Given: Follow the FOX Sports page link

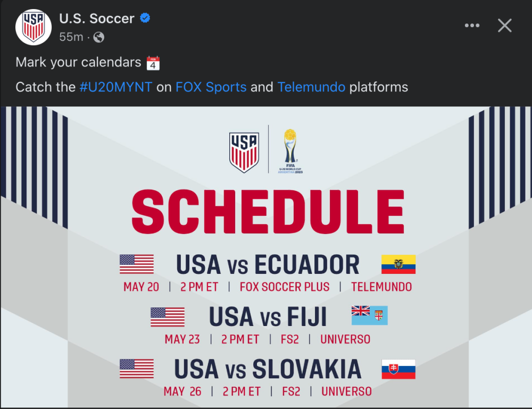Looking at the screenshot, I should click(x=211, y=87).
